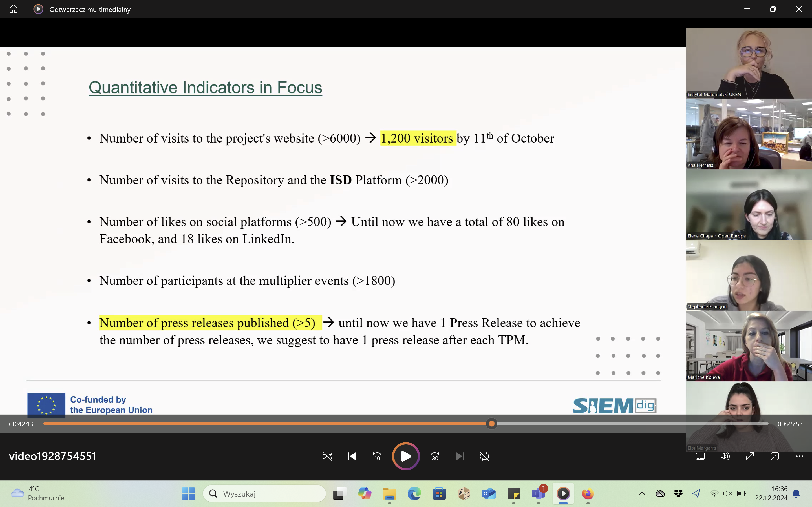The height and width of the screenshot is (507, 812).
Task: Open the volume control
Action: point(725,456)
